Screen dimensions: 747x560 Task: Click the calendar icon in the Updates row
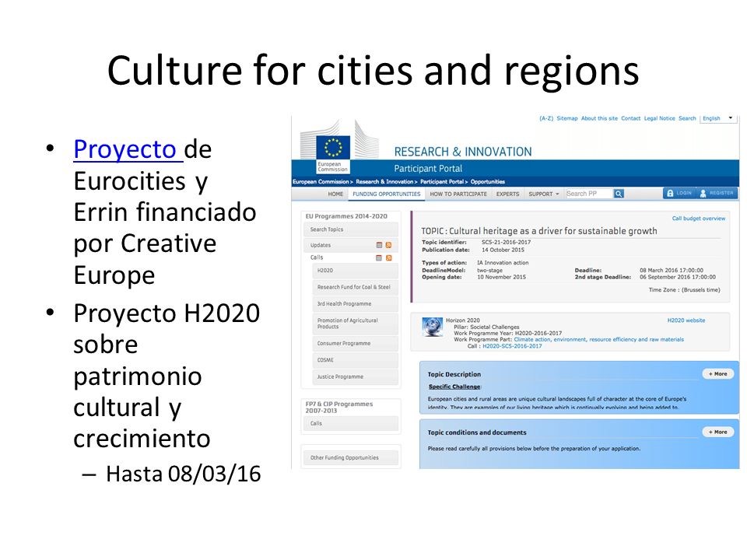[x=379, y=245]
